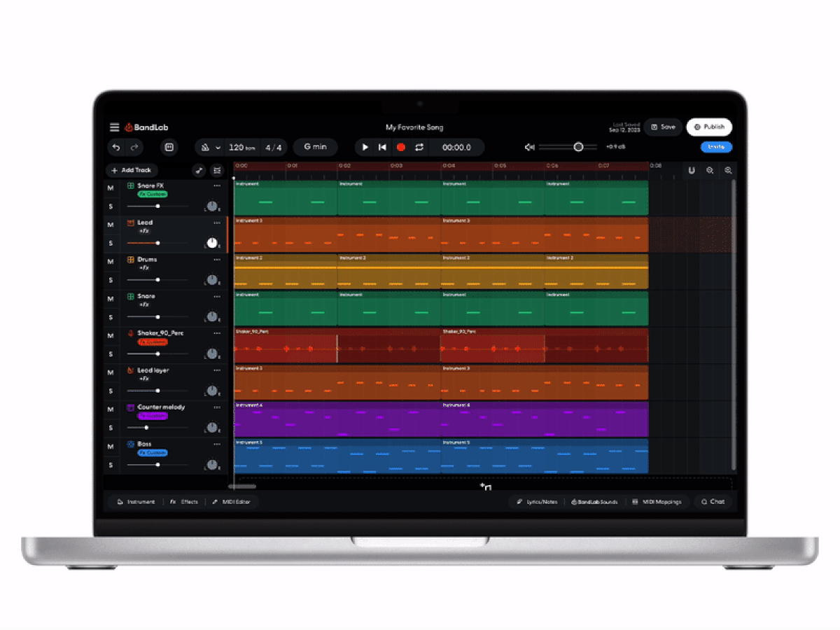Image resolution: width=840 pixels, height=630 pixels.
Task: Open Counter melody track options menu
Action: pyautogui.click(x=217, y=407)
